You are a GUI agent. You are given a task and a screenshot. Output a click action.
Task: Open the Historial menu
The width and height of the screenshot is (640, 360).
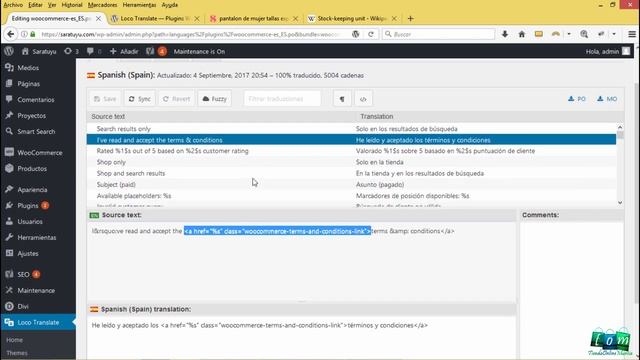(72, 5)
